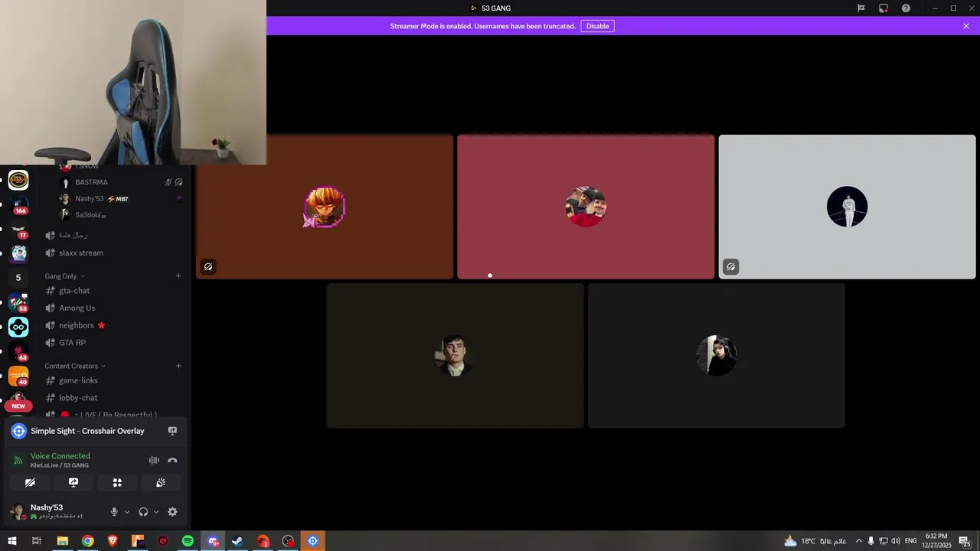Open server with 166 notifications badge
980x551 pixels.
(x=18, y=204)
